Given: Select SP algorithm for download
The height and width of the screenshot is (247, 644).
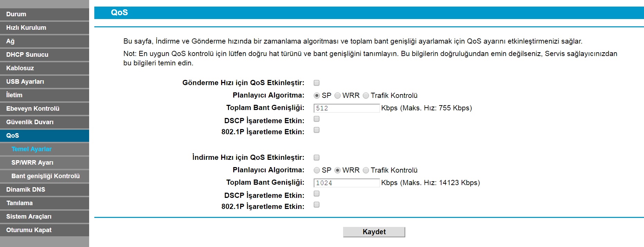Looking at the screenshot, I should click(317, 170).
